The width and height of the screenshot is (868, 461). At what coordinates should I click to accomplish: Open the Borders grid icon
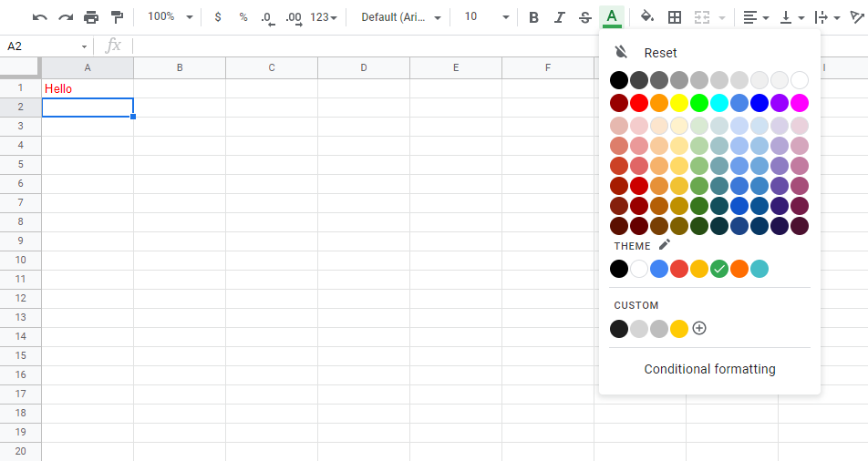(x=675, y=17)
